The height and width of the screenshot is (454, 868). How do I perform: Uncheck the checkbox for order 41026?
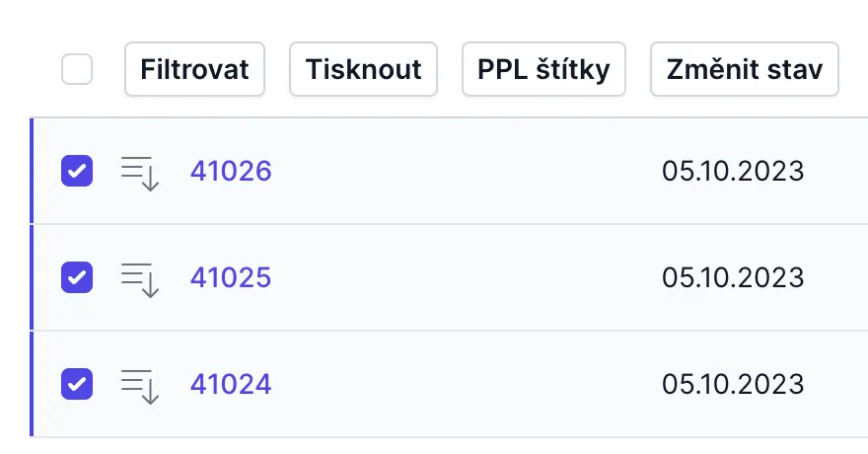[x=77, y=172]
